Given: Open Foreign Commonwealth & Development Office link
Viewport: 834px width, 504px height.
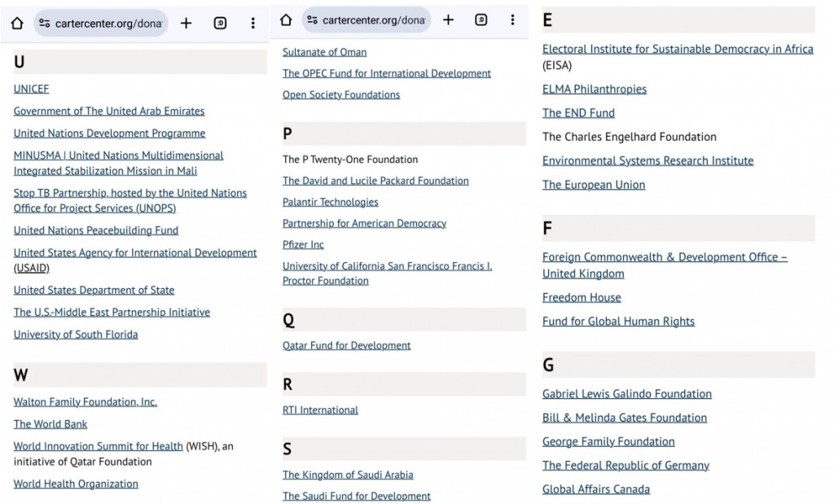Looking at the screenshot, I should click(665, 265).
